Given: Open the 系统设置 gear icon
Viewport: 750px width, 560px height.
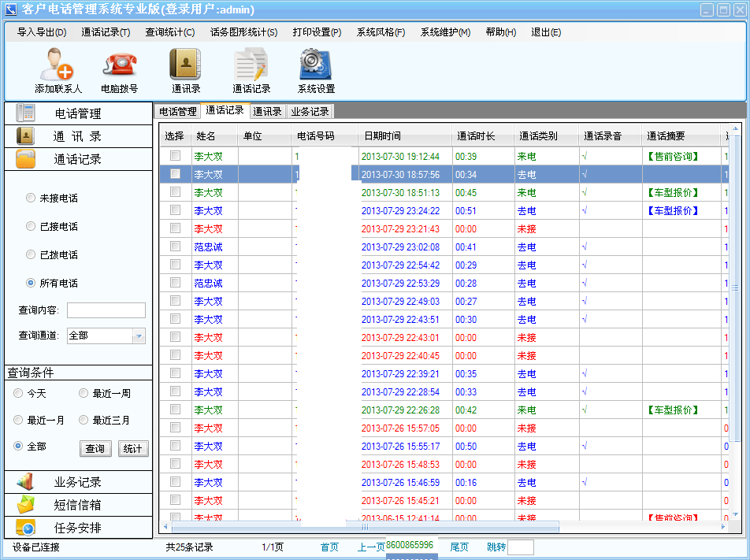Looking at the screenshot, I should coord(316,64).
